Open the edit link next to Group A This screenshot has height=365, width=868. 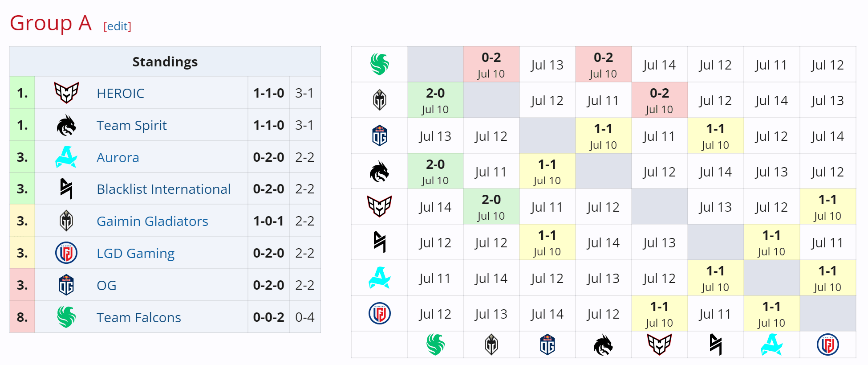[117, 27]
